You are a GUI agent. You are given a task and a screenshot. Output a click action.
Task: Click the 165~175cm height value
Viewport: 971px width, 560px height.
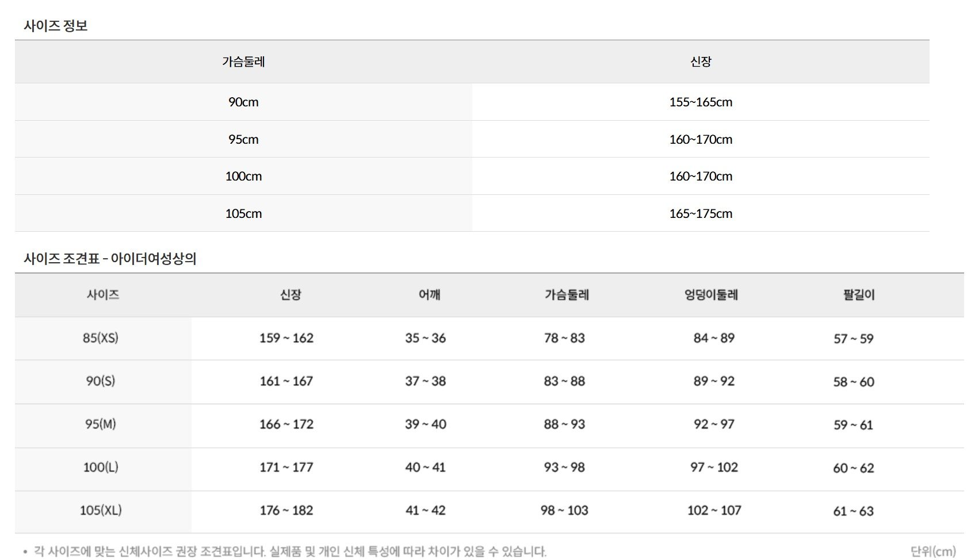pyautogui.click(x=701, y=213)
